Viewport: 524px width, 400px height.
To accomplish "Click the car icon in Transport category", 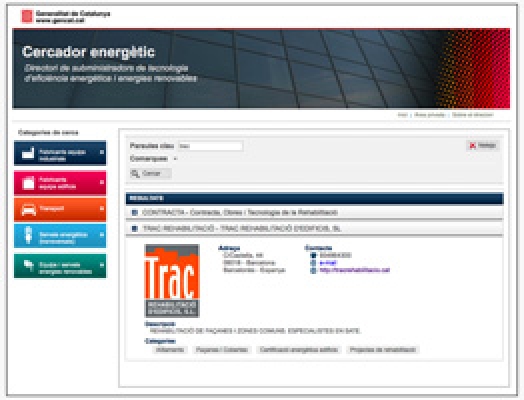I will pyautogui.click(x=28, y=210).
